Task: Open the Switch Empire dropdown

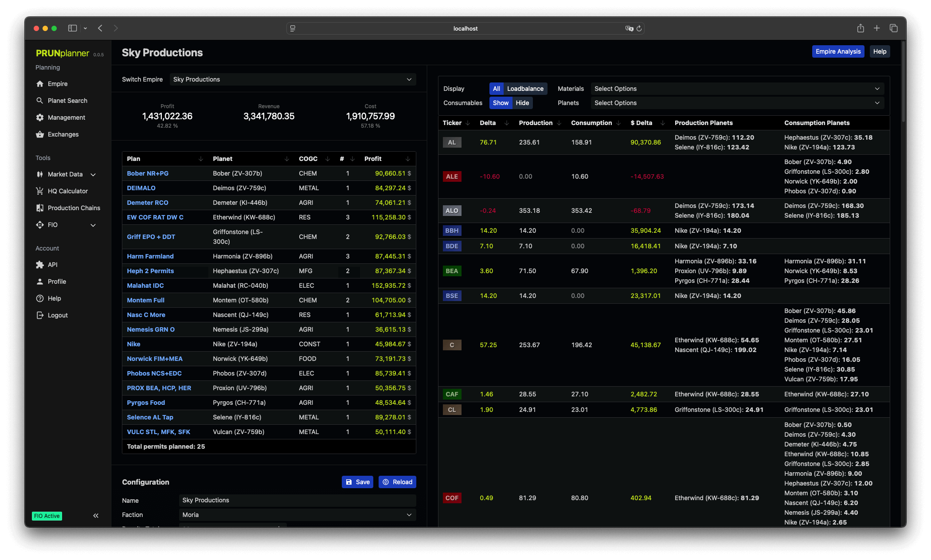Action: click(293, 79)
